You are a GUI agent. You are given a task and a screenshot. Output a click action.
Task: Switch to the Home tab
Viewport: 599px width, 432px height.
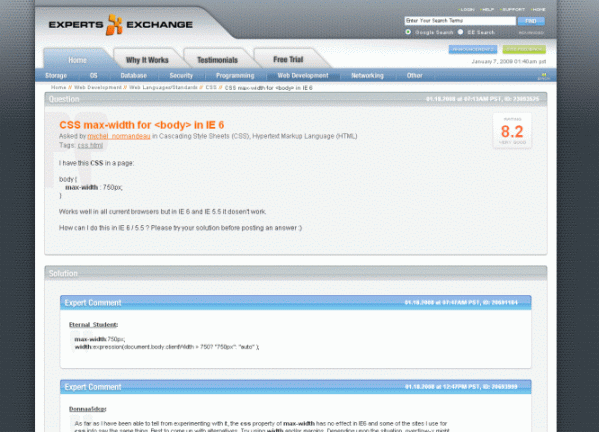[x=78, y=60]
